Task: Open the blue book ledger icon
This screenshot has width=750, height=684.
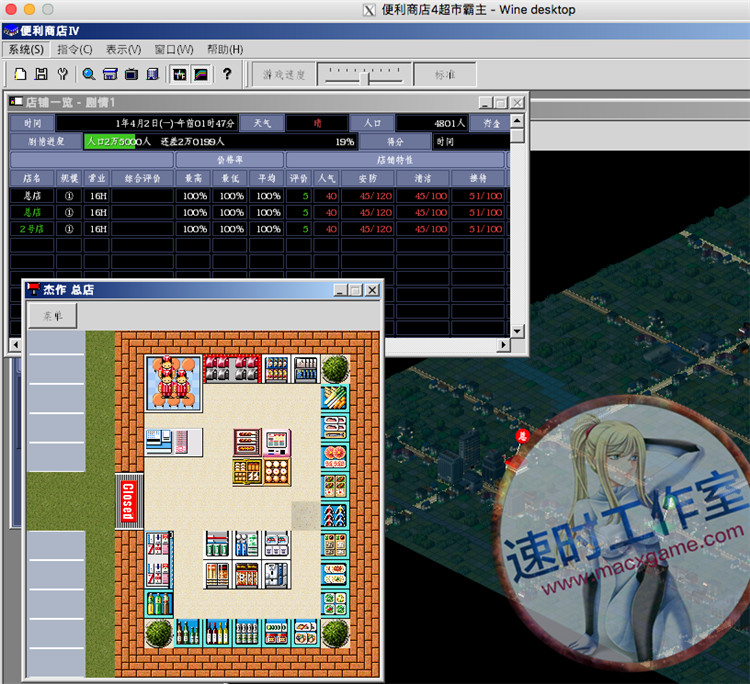Action: pos(153,74)
